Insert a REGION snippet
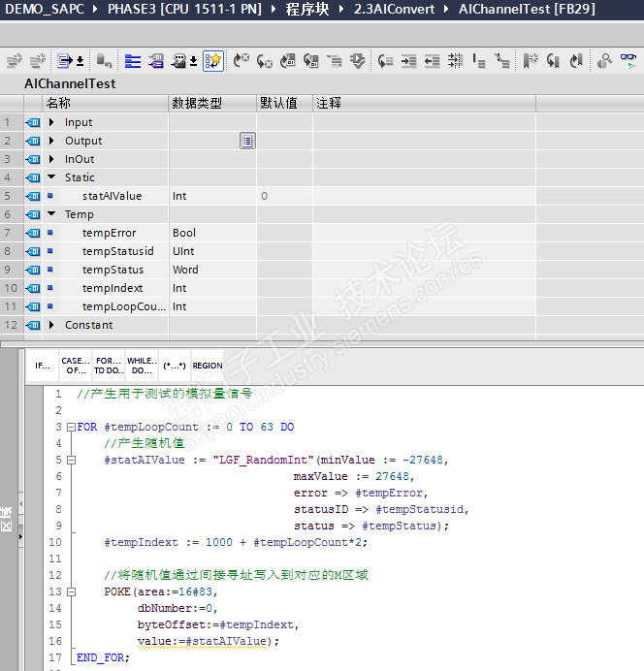This screenshot has height=671, width=644. pyautogui.click(x=207, y=367)
